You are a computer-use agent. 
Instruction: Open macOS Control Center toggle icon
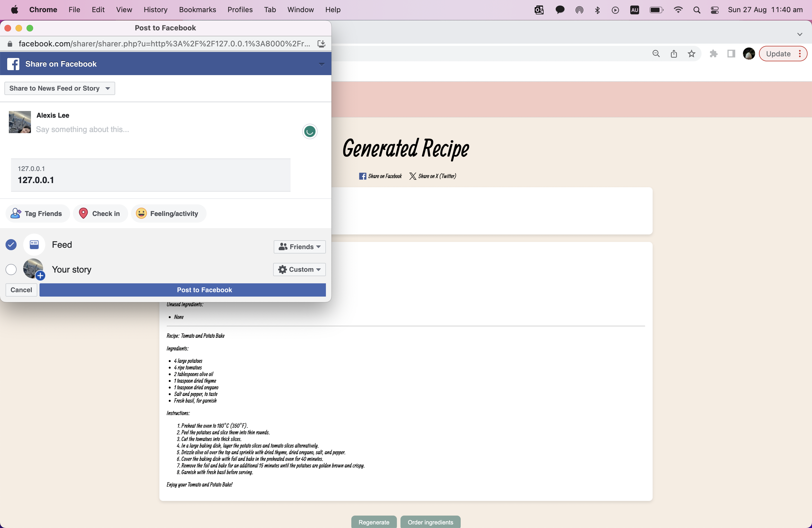715,10
